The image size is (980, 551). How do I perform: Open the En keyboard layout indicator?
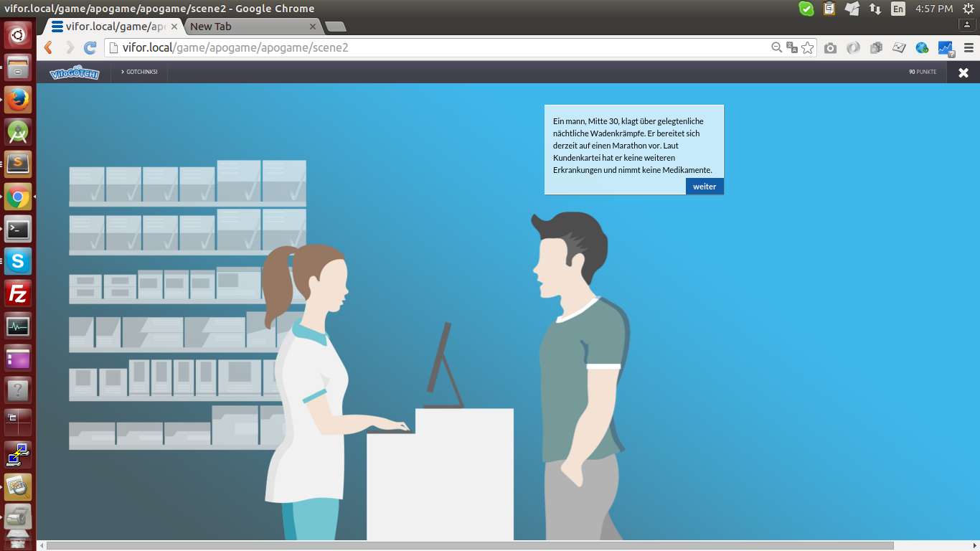click(897, 9)
